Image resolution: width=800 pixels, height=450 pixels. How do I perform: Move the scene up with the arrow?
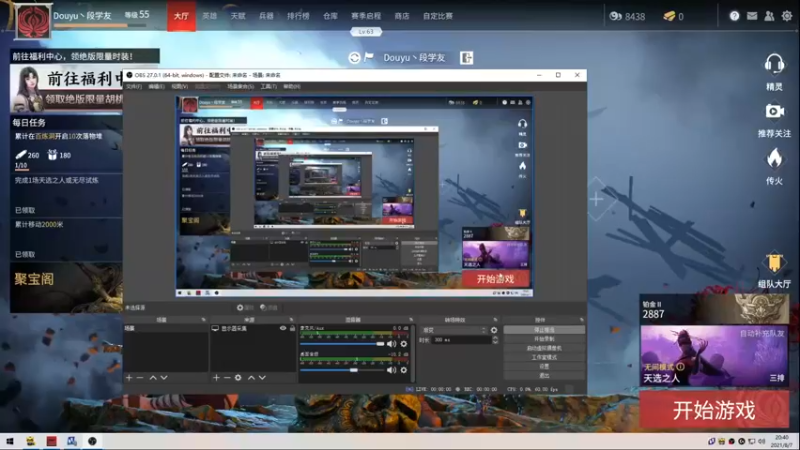pyautogui.click(x=153, y=378)
